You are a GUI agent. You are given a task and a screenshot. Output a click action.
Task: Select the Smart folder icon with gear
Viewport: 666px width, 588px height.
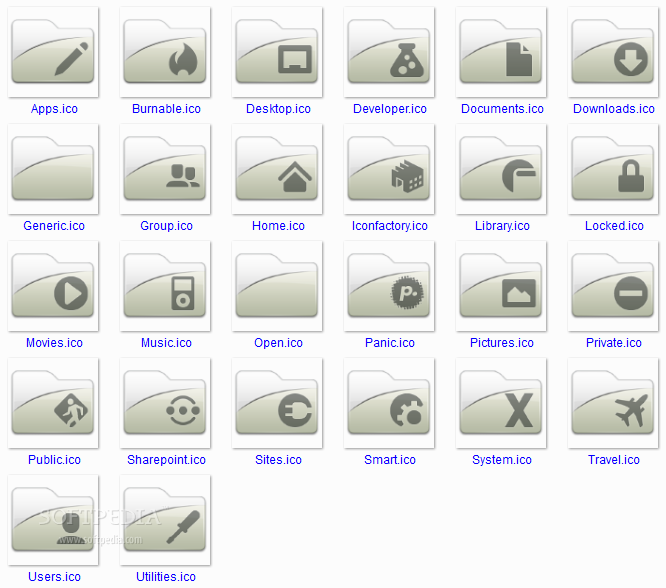click(389, 403)
